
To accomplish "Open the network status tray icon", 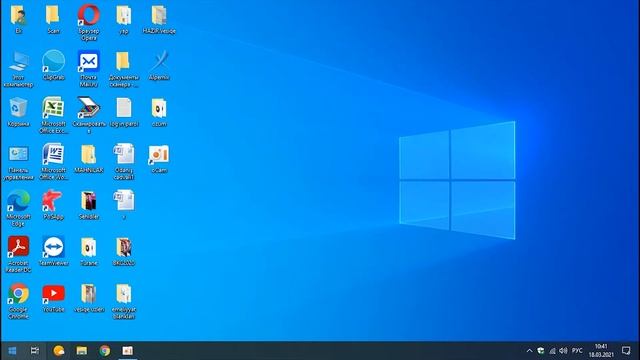I will (x=552, y=351).
